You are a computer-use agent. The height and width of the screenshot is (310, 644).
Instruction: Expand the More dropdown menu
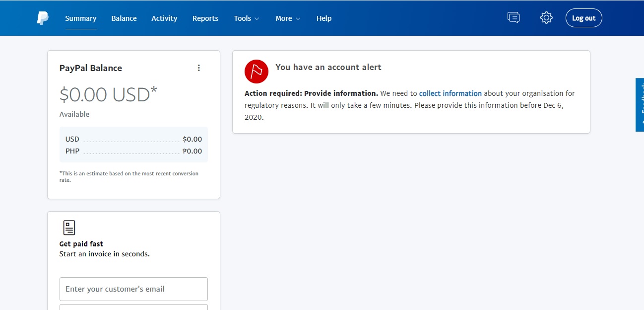click(x=288, y=18)
